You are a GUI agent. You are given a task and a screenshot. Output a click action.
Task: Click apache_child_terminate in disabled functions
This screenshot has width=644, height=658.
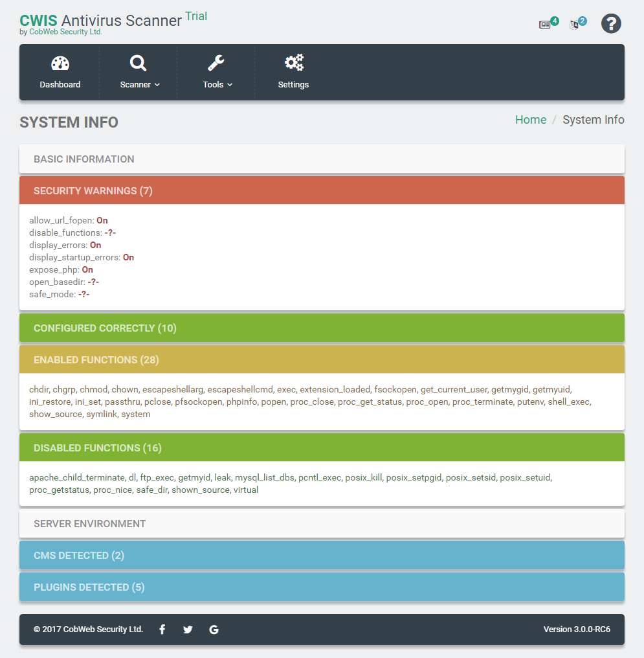click(x=77, y=477)
